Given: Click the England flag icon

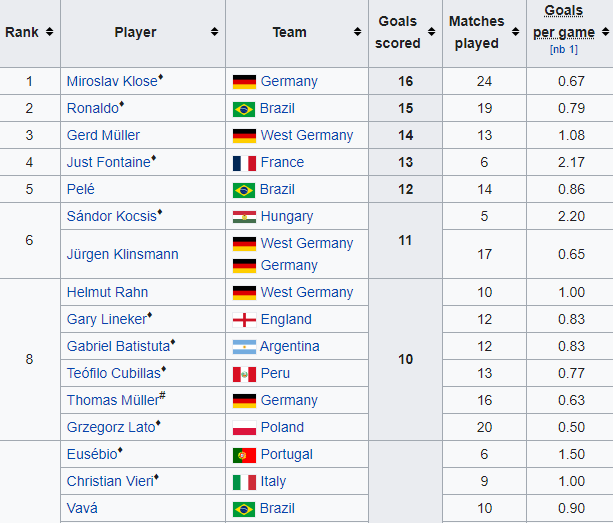Looking at the screenshot, I should tap(244, 320).
